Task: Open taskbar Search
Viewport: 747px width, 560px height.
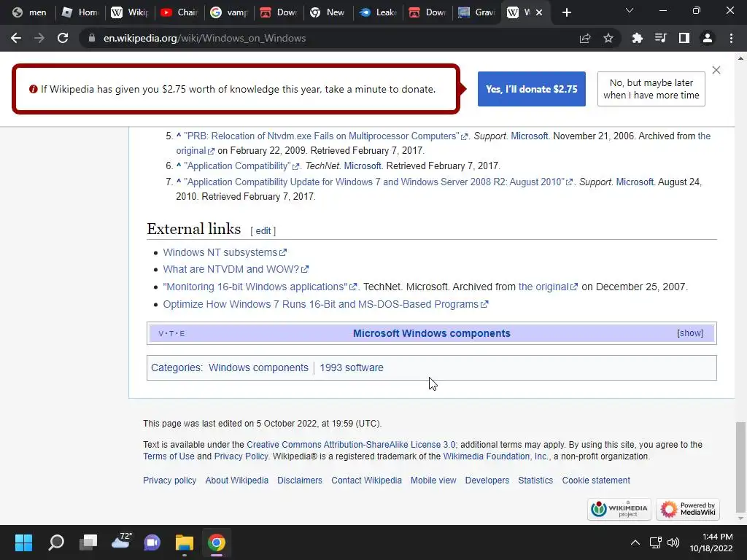Action: pos(56,542)
